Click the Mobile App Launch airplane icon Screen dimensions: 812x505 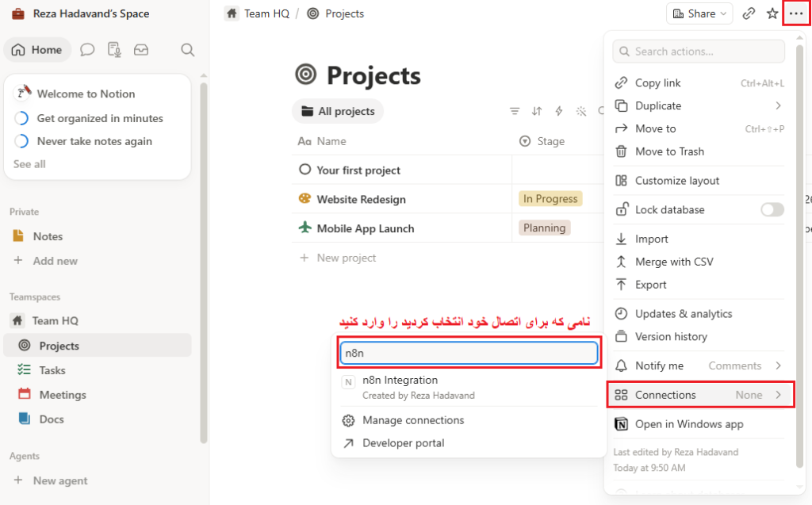pyautogui.click(x=305, y=228)
